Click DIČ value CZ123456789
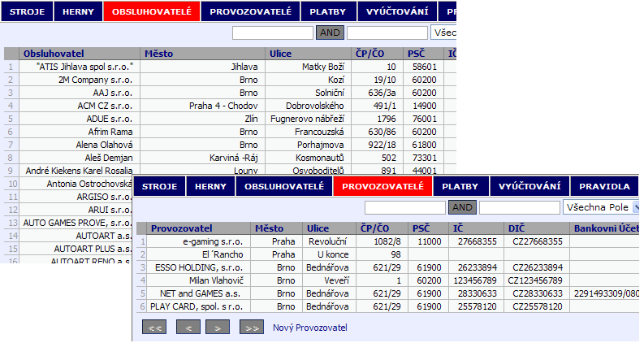This screenshot has width=644, height=343. coord(535,280)
